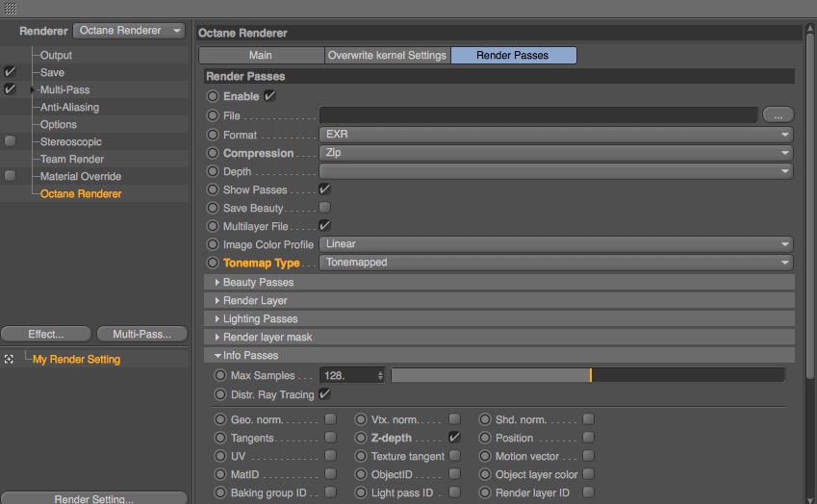
Task: Toggle the Show Passes checkbox
Action: [x=324, y=189]
